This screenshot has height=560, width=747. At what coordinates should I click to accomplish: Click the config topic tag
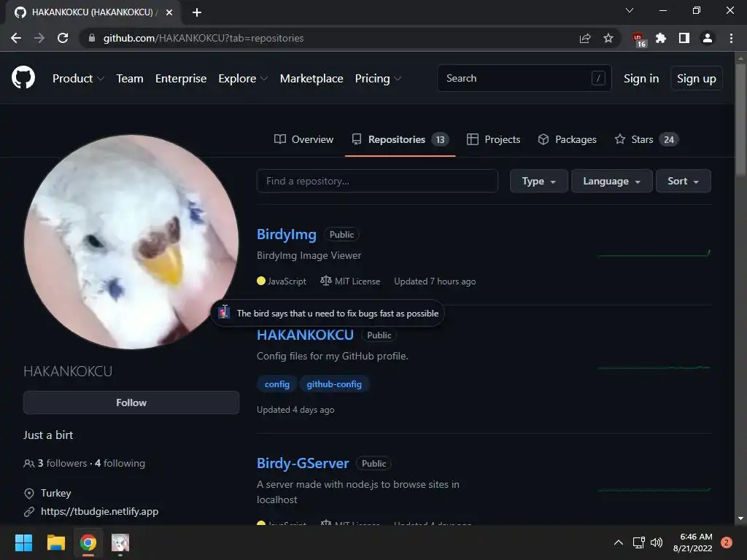(276, 384)
